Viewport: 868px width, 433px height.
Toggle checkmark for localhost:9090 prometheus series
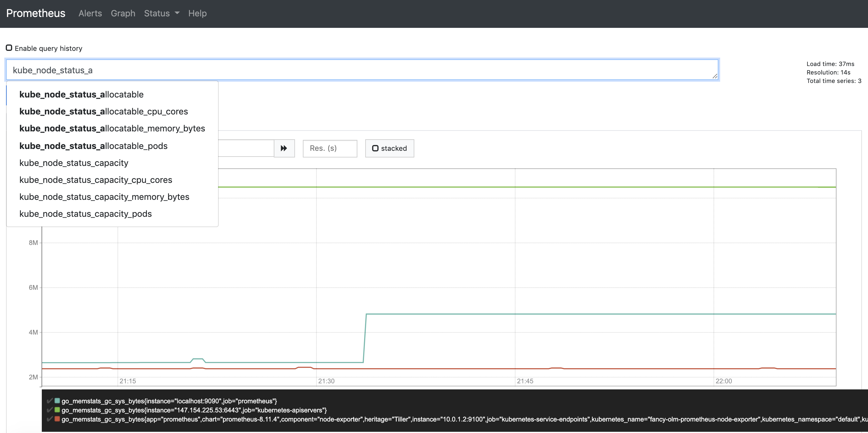[x=50, y=401]
